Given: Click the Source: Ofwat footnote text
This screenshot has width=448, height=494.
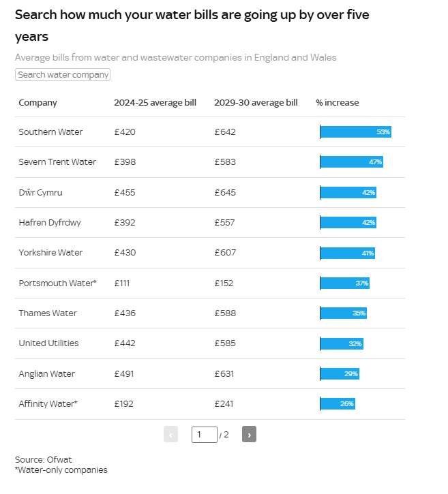Looking at the screenshot, I should point(43,459).
